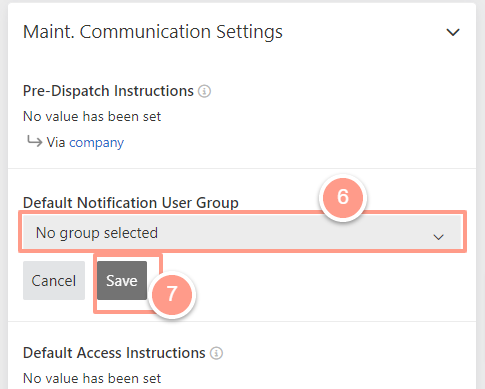Screen dimensions: 485x389
Task: Click the chevron arrow in group dropdown
Action: (x=438, y=237)
